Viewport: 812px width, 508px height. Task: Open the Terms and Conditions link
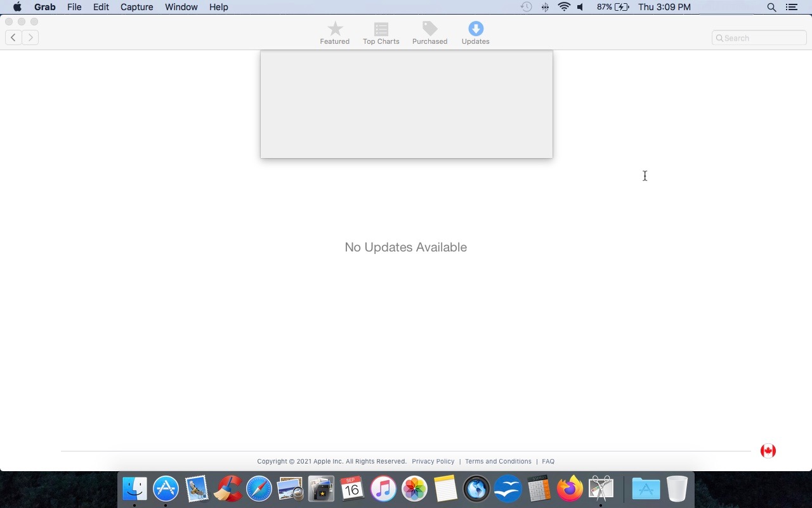(498, 461)
